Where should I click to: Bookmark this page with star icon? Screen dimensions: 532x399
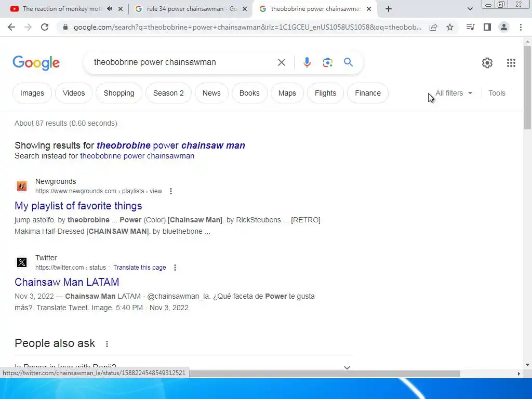450,27
